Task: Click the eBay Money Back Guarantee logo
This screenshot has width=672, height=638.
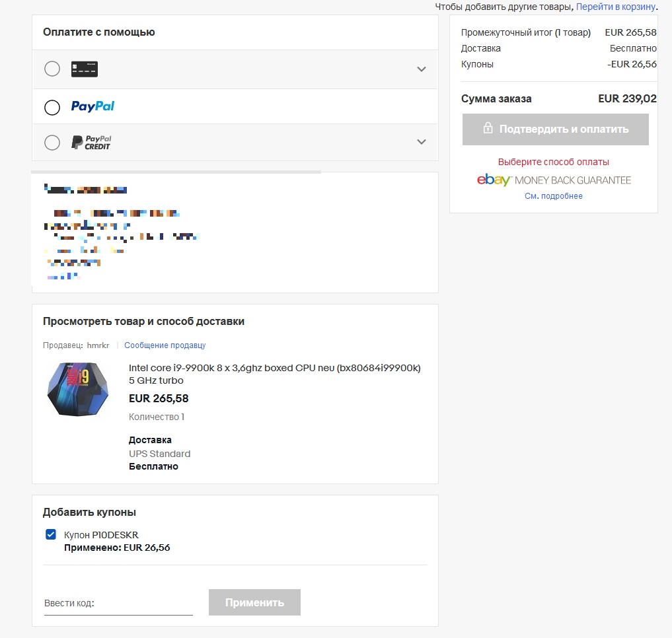Action: tap(554, 180)
